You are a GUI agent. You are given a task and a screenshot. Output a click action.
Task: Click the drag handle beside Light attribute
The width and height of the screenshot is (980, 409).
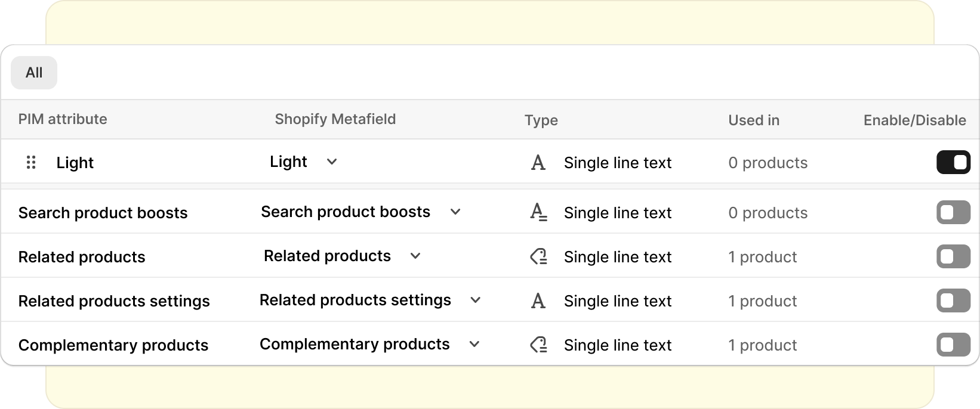(x=31, y=162)
